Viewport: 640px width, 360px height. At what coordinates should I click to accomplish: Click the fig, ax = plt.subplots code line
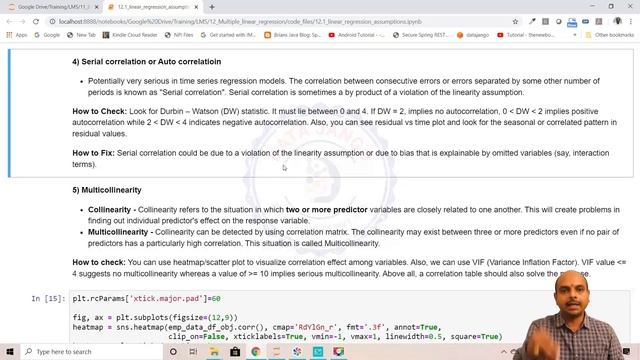pos(155,318)
